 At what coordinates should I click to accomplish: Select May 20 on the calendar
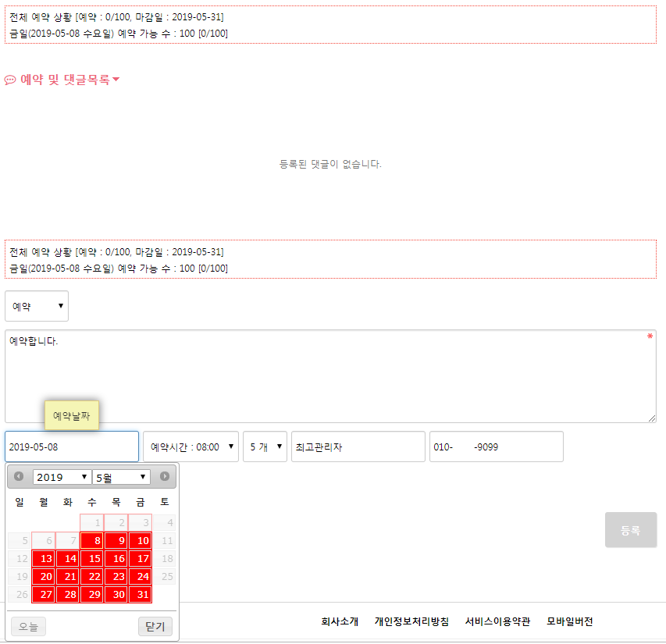pyautogui.click(x=44, y=577)
